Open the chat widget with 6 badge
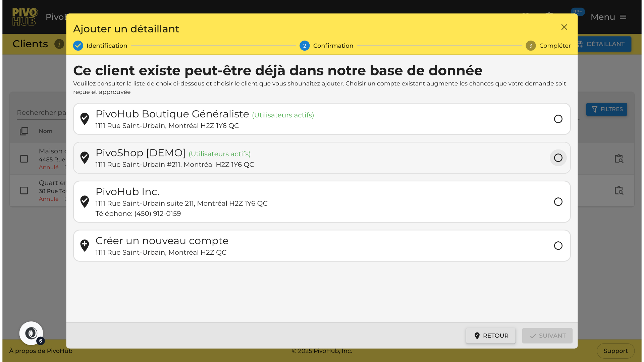Image resolution: width=644 pixels, height=362 pixels. [x=31, y=333]
